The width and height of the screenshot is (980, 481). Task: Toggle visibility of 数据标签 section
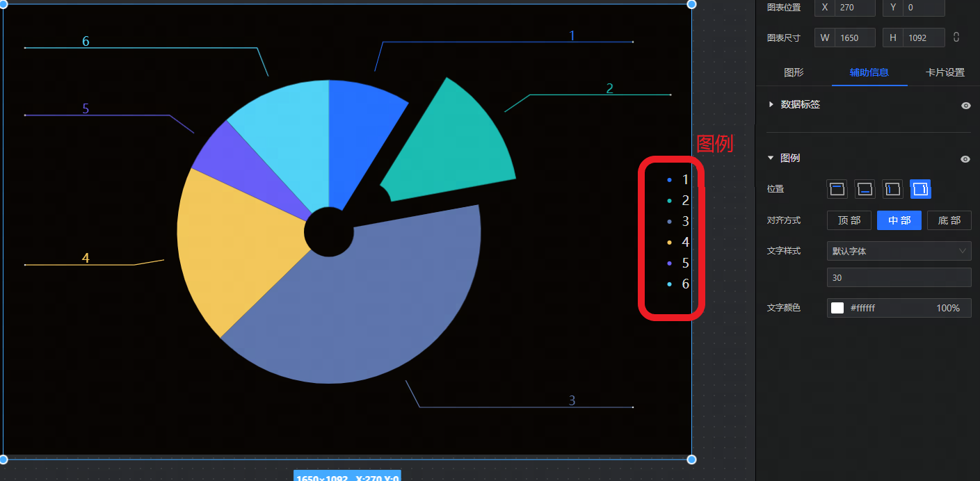(965, 105)
